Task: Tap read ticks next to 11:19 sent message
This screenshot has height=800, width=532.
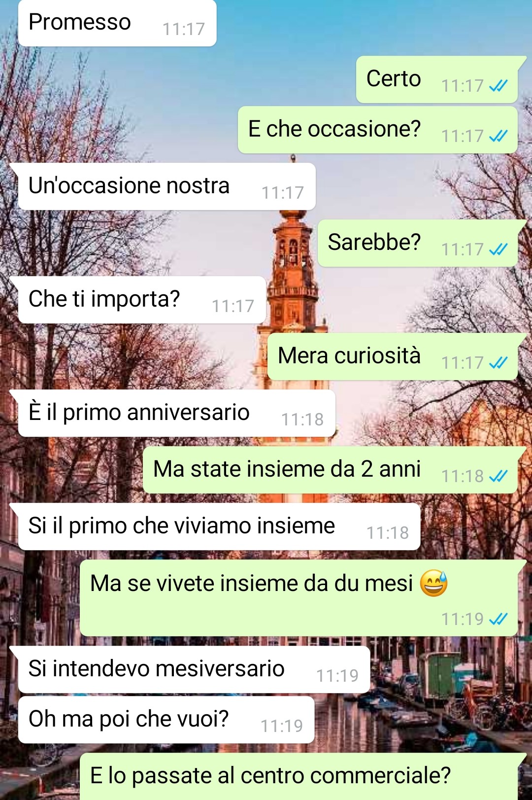Action: [498, 619]
